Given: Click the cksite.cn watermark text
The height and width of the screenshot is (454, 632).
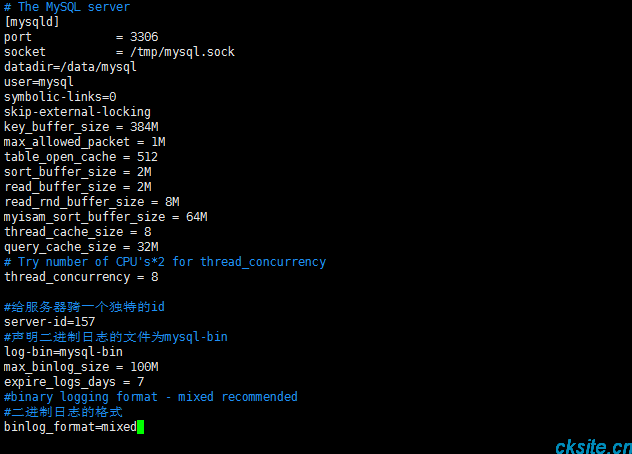Looking at the screenshot, I should click(593, 447).
